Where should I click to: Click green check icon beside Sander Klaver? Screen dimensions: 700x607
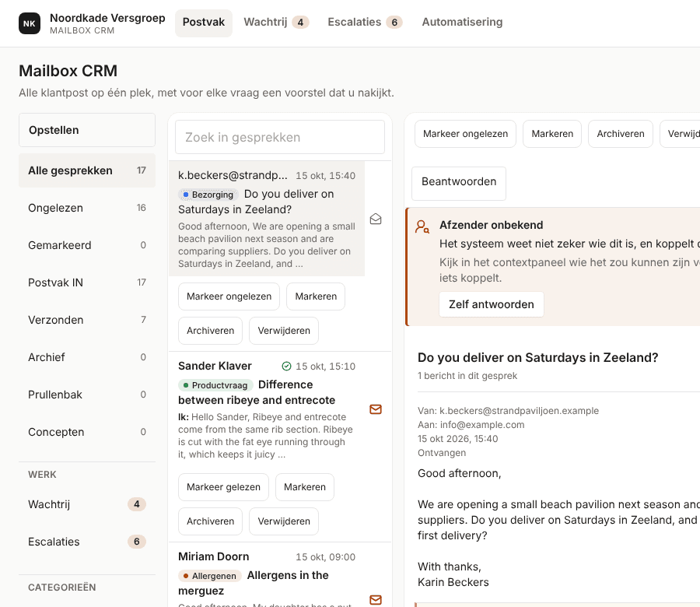(286, 367)
